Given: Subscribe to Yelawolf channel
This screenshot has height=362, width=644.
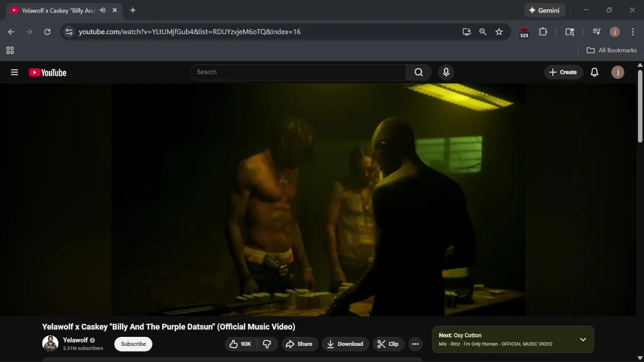Looking at the screenshot, I should tap(133, 344).
